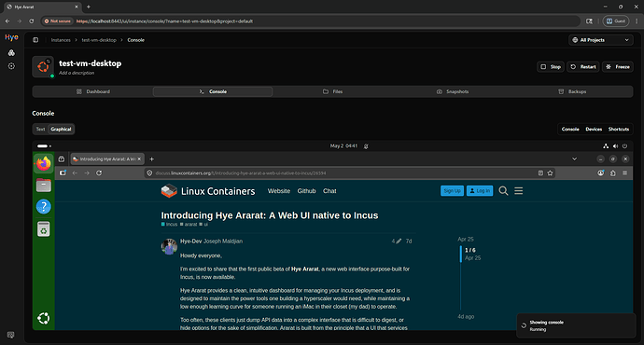Open Help icon in Ubuntu dock
Image resolution: width=644 pixels, height=345 pixels.
pos(44,207)
